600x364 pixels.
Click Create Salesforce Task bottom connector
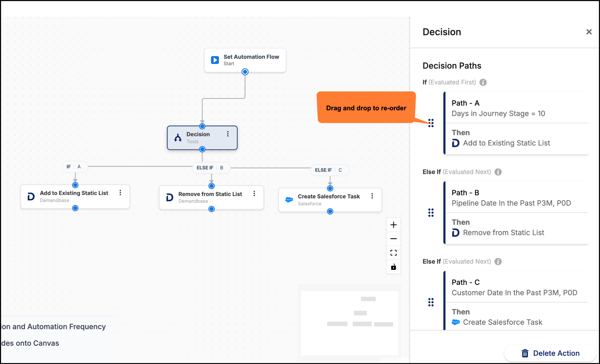point(330,211)
